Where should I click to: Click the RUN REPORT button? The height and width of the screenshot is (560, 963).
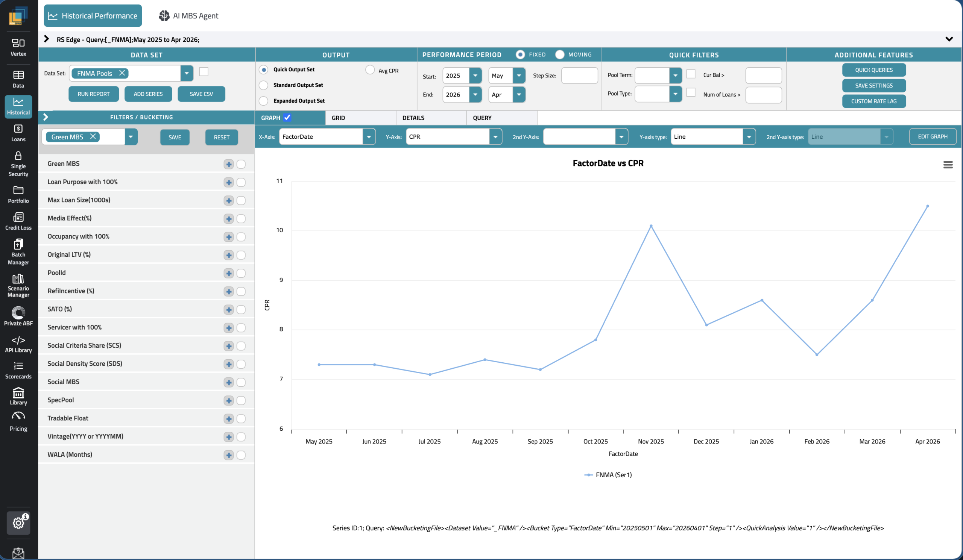pyautogui.click(x=94, y=94)
